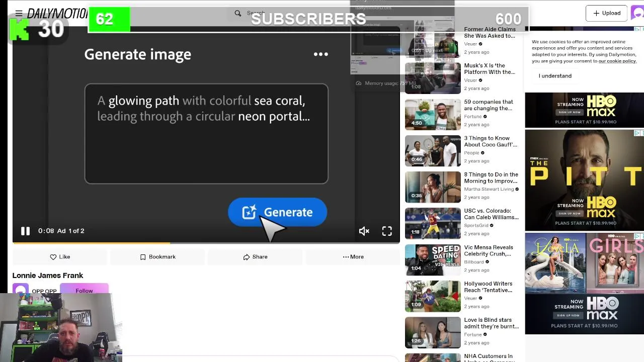Select 'Love is Blind stars' title
644x362 pixels.
tap(491, 323)
